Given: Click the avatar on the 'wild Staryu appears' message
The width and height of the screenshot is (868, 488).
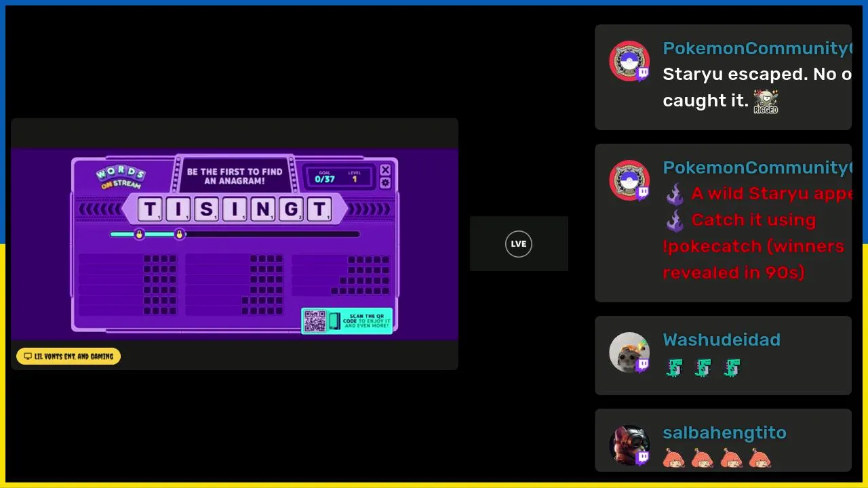Looking at the screenshot, I should (x=629, y=180).
